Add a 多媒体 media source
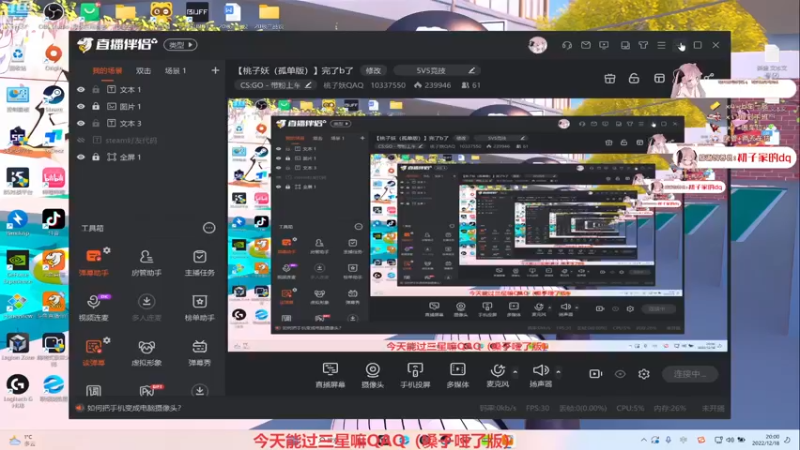Screen dimensions: 800x450 click(x=458, y=375)
